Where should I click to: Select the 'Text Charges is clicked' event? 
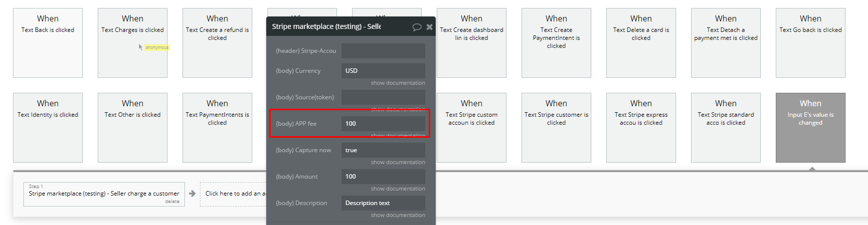[133, 43]
